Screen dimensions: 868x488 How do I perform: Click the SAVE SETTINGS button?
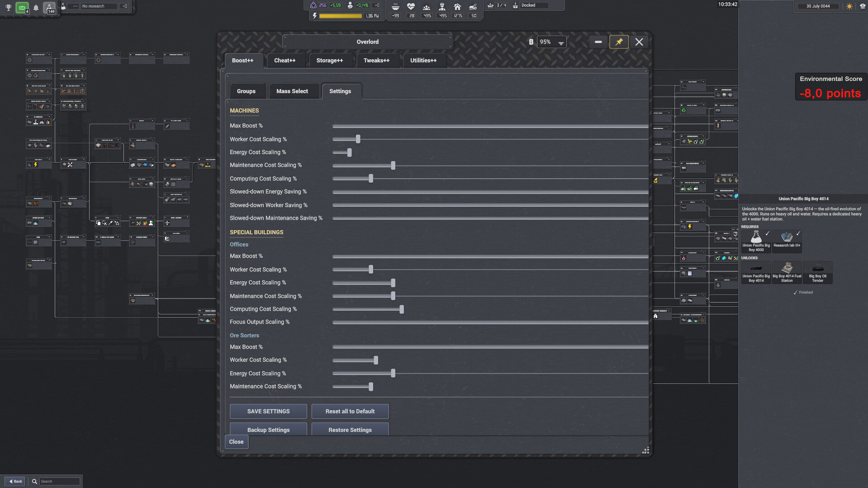pos(268,411)
